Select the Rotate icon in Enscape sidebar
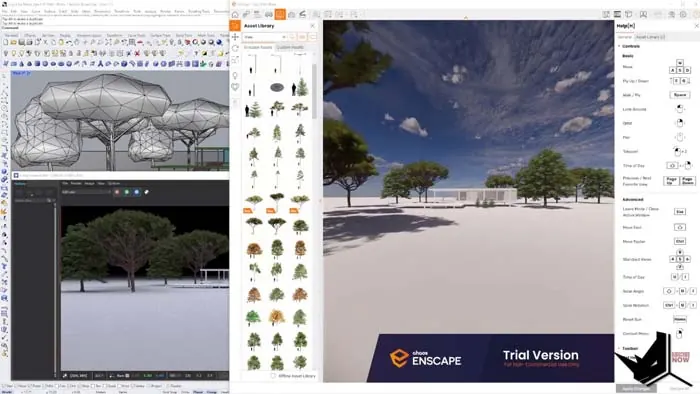This screenshot has height=394, width=700. click(x=235, y=48)
